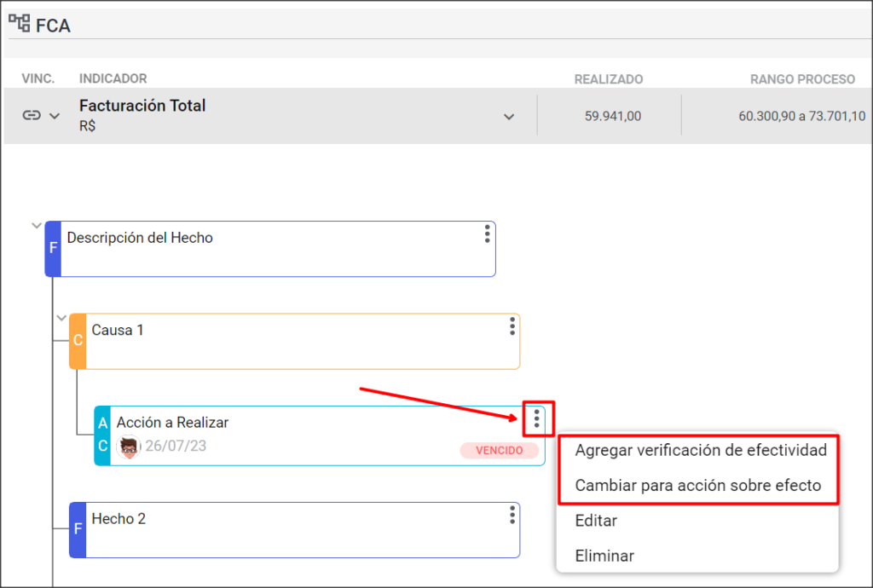The width and height of the screenshot is (873, 588).
Task: Open the Facturación Total indicator dropdown arrow
Action: click(x=509, y=117)
